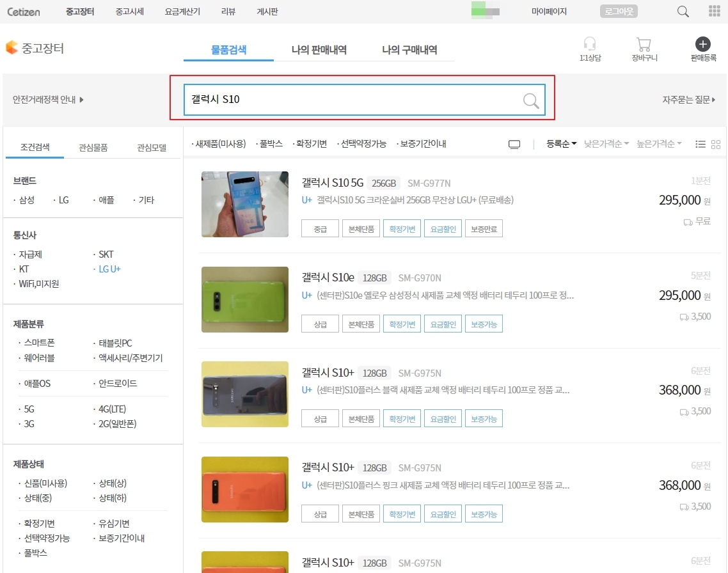This screenshot has height=573, width=728.
Task: Open the 높은가격순 sort dropdown
Action: pos(659,144)
